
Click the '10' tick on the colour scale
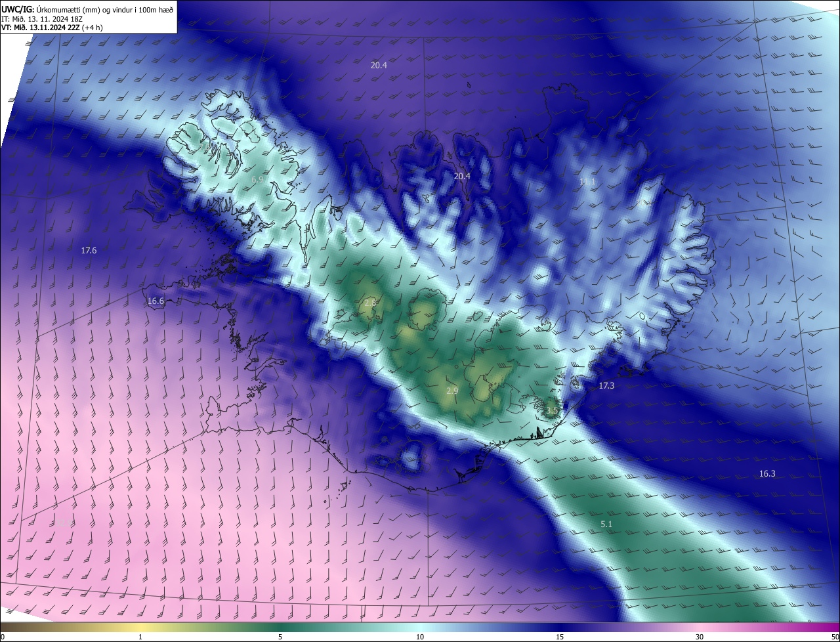tap(420, 637)
